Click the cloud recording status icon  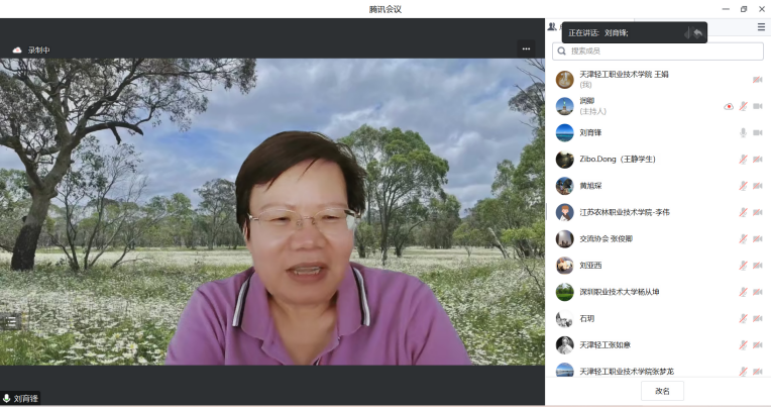[17, 49]
